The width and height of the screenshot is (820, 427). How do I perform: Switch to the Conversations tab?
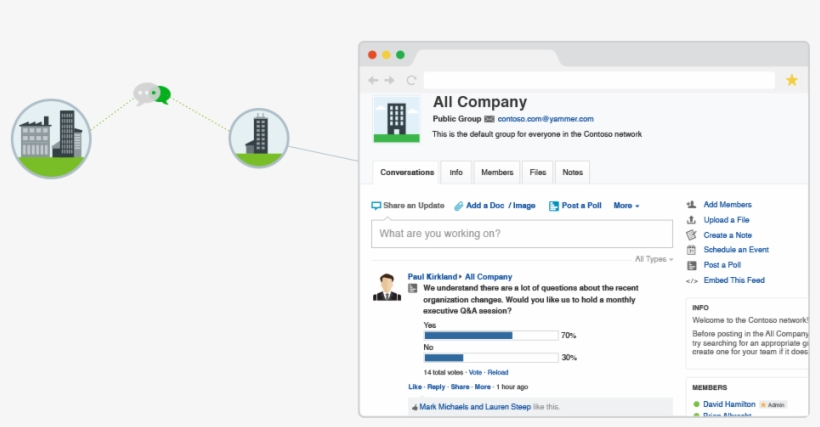(x=406, y=172)
